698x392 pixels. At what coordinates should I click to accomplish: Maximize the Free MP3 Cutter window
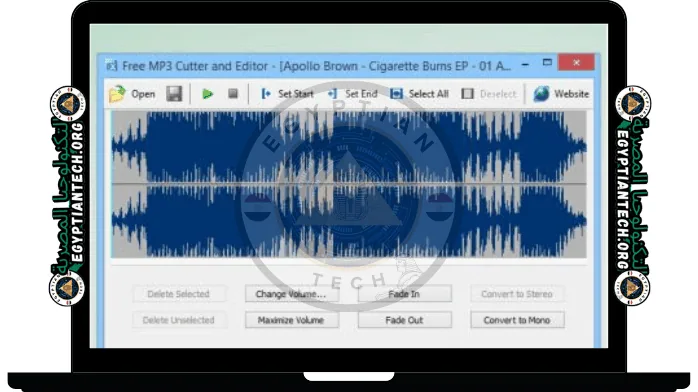pos(547,63)
